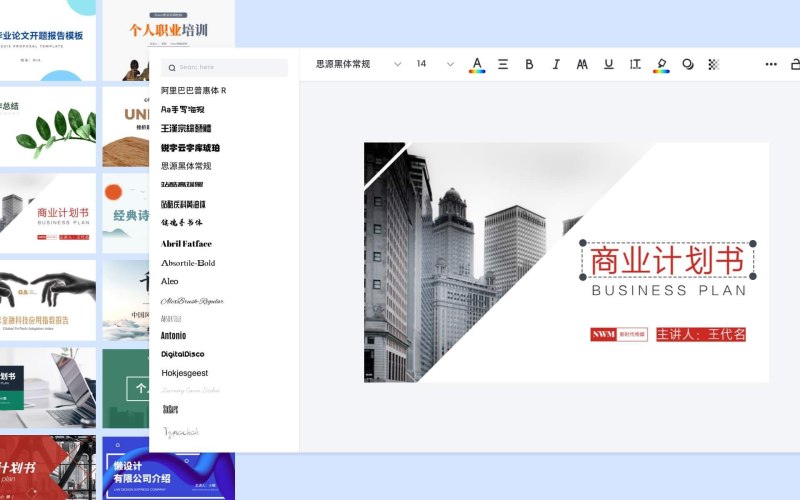This screenshot has height=500, width=800.
Task: Expand the font family dropdown
Action: (x=397, y=64)
